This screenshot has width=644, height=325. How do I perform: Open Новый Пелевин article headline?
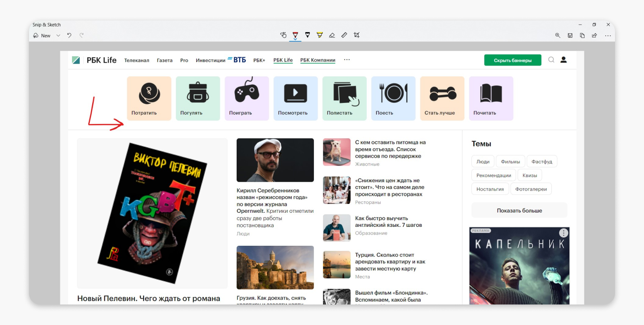149,298
